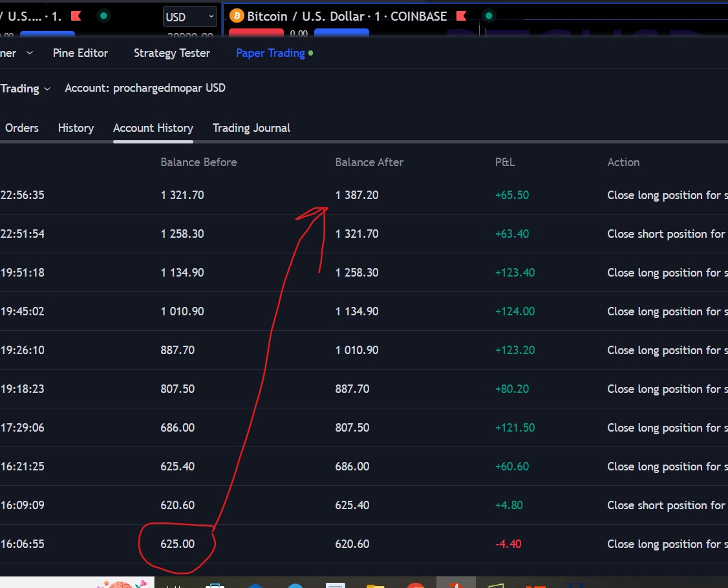Click Balance After value 1 387.20
This screenshot has height=588, width=728.
point(357,195)
